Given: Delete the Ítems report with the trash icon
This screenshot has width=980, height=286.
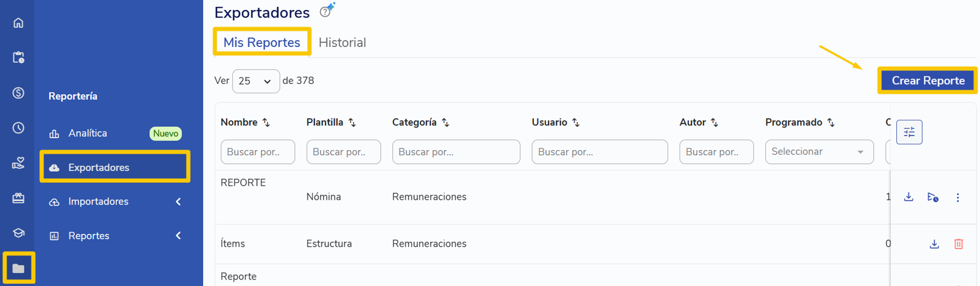Looking at the screenshot, I should click(x=958, y=244).
